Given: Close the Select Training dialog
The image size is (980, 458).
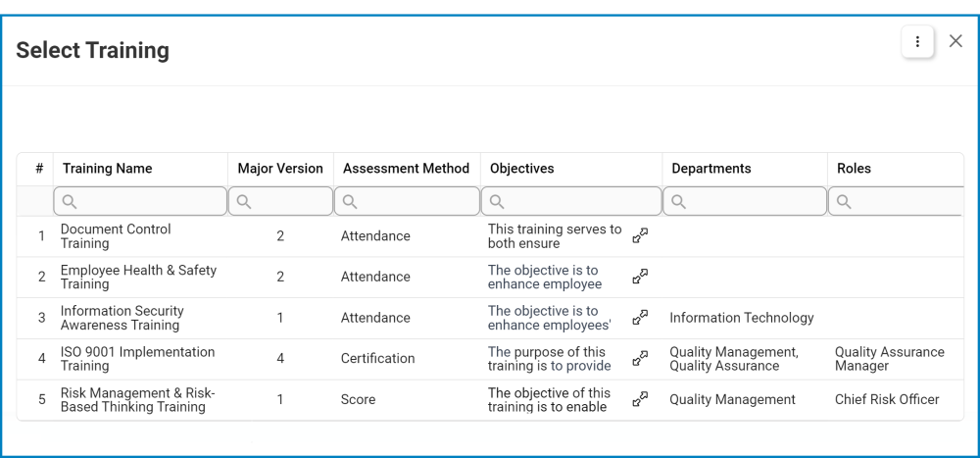Looking at the screenshot, I should [955, 41].
